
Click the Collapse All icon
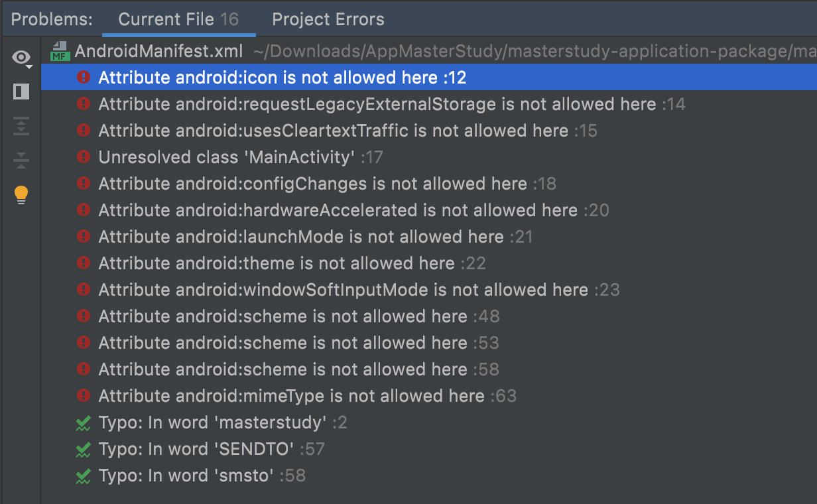pyautogui.click(x=21, y=160)
